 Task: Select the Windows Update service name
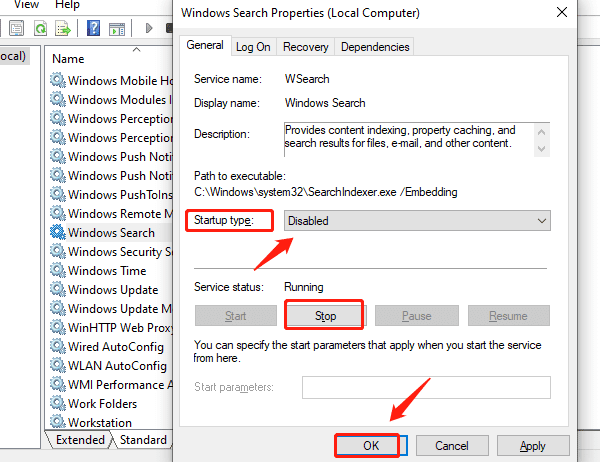113,290
